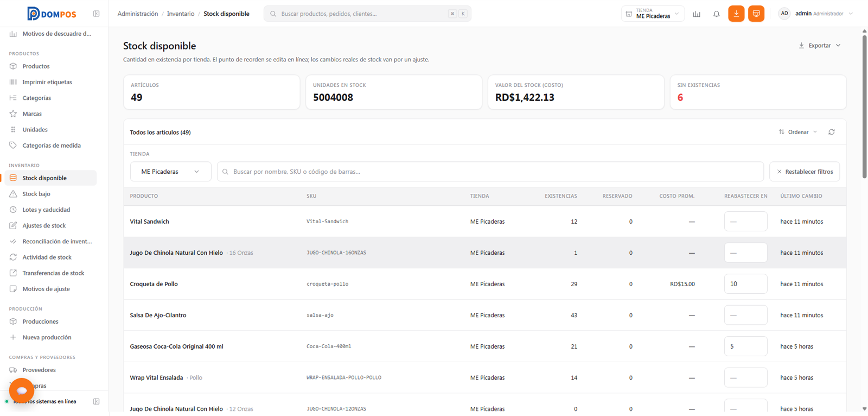Click Salsa De Ajo-Cilantro product name
868x416 pixels.
tap(158, 316)
